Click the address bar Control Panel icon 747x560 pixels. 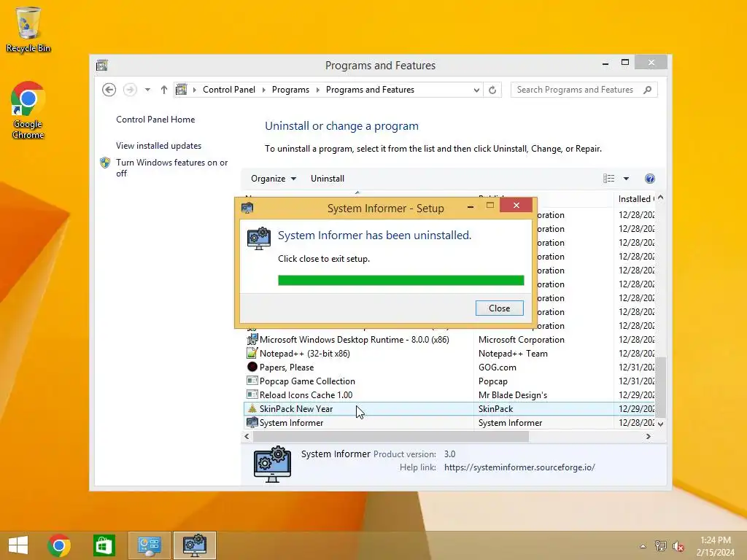coord(182,90)
